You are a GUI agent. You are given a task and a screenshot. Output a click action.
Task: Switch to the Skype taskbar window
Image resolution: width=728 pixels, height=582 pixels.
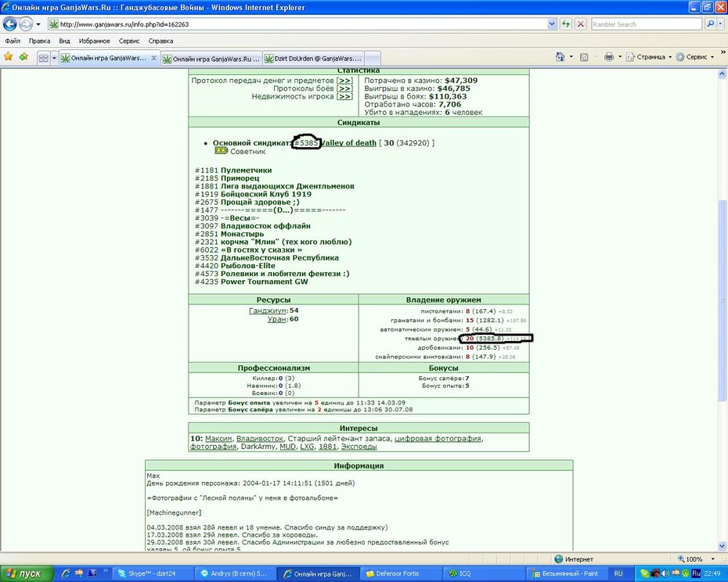(153, 573)
